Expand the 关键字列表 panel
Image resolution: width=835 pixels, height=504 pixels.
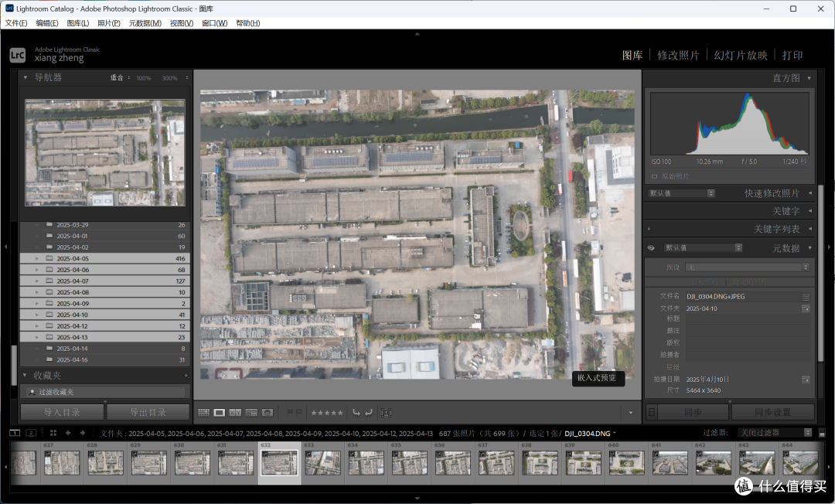tap(810, 229)
